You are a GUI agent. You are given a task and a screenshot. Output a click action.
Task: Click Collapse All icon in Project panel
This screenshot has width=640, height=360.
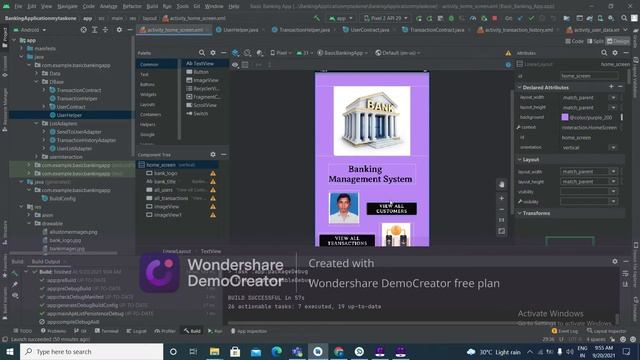coord(105,30)
